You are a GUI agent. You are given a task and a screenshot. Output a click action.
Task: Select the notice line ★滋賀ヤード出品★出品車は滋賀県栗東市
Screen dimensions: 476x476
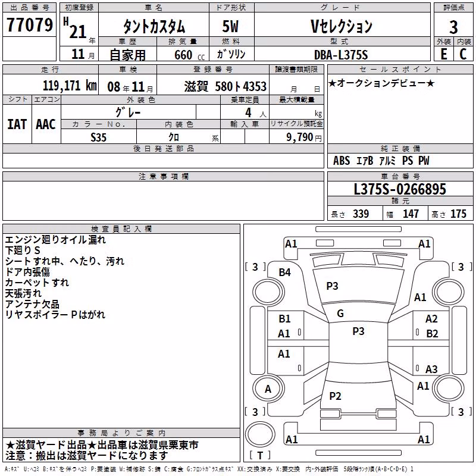102,445
